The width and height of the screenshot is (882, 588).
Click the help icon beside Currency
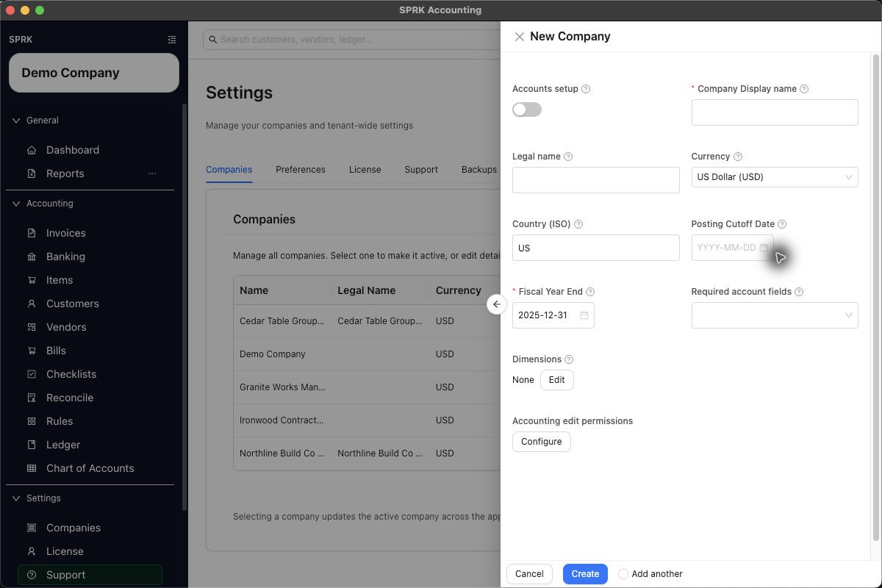(738, 157)
